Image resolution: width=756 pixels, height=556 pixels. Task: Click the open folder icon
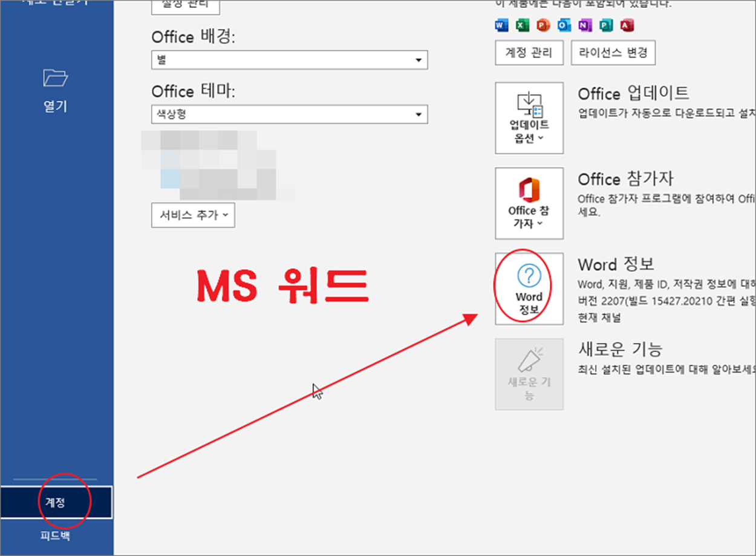pyautogui.click(x=56, y=77)
